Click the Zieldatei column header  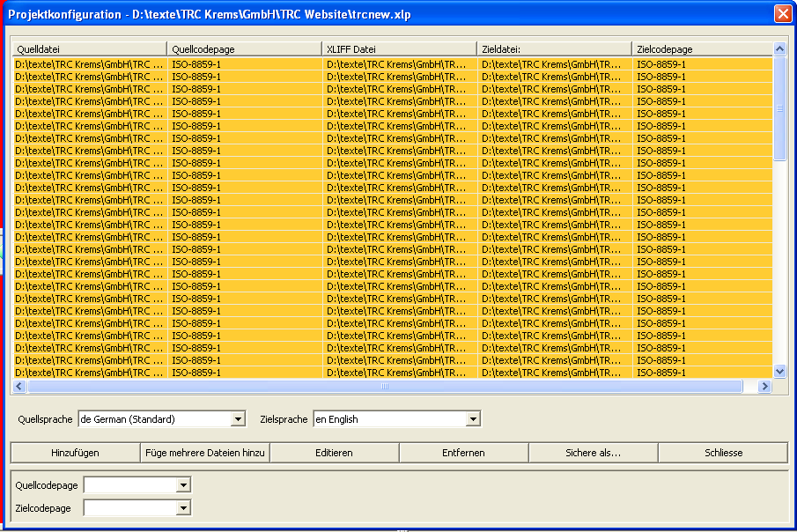tap(554, 49)
